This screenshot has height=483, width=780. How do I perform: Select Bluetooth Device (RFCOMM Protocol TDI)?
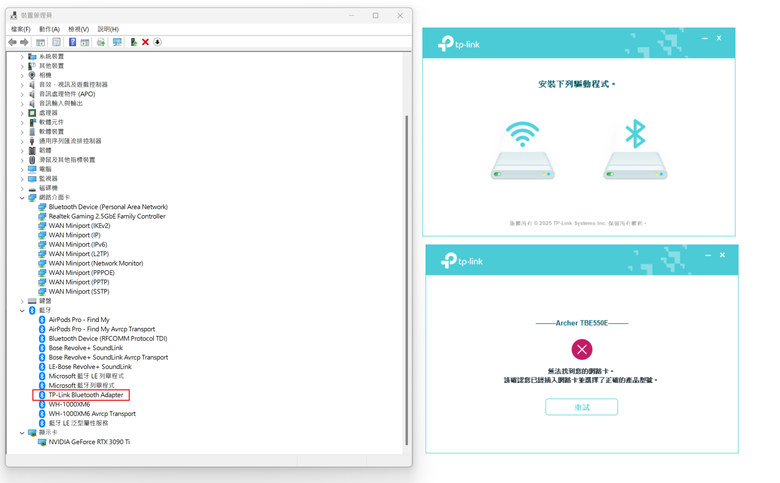click(107, 339)
